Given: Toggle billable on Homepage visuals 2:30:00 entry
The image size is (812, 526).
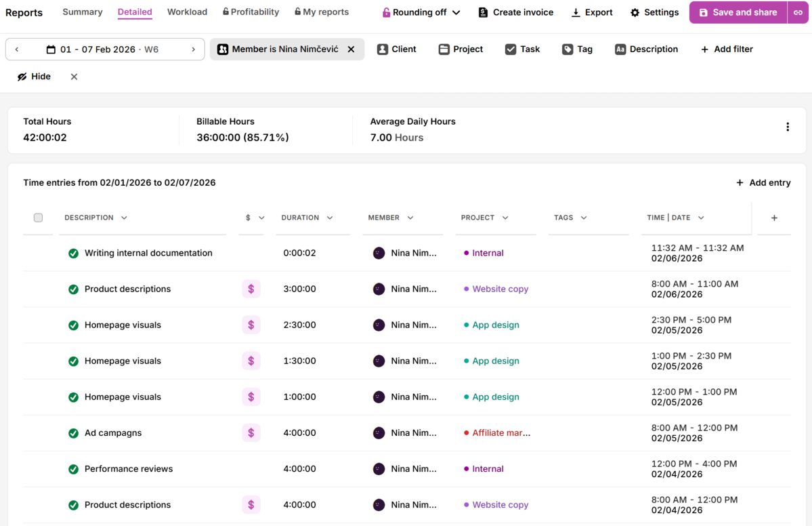Looking at the screenshot, I should coord(251,325).
